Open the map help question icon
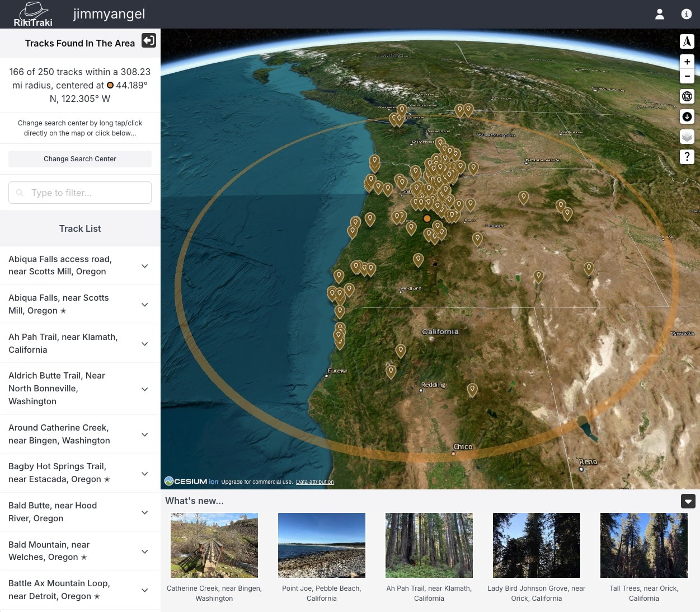Image resolution: width=700 pixels, height=612 pixels. pos(687,157)
